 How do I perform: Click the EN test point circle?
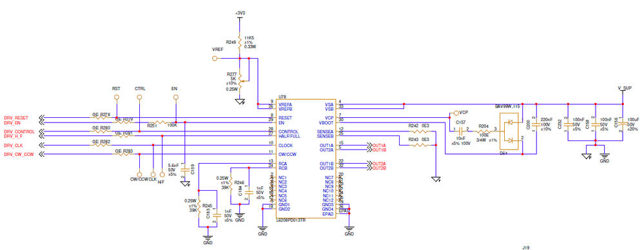[x=176, y=97]
